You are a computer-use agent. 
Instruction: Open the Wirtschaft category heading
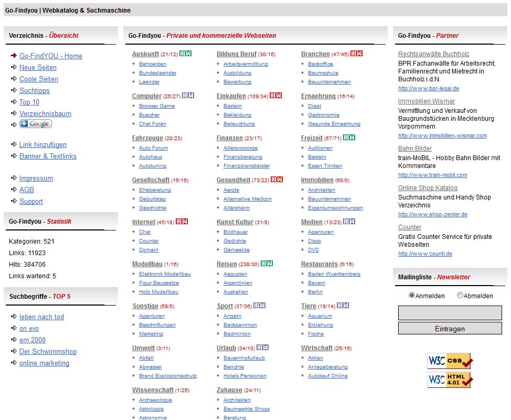pyautogui.click(x=317, y=348)
